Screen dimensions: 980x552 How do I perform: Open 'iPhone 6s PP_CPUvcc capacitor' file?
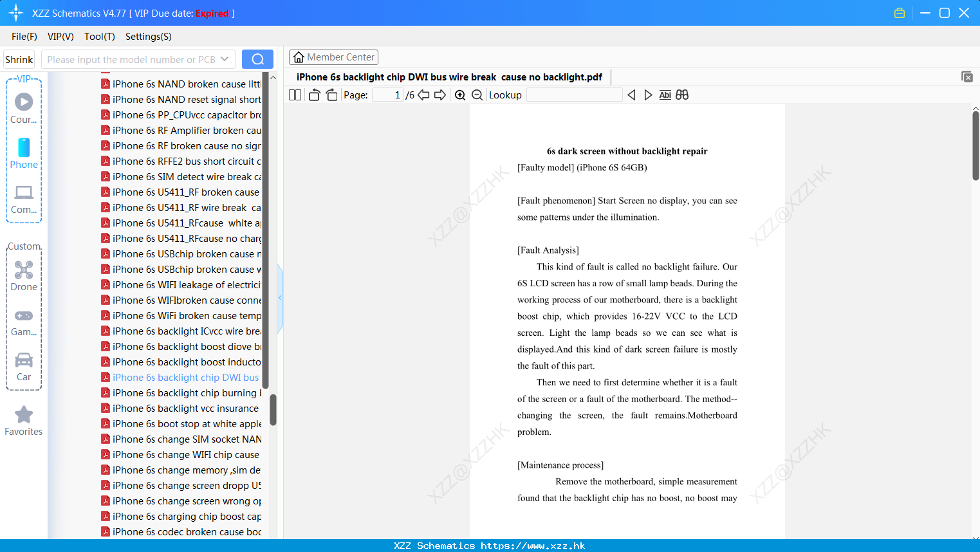click(x=181, y=115)
